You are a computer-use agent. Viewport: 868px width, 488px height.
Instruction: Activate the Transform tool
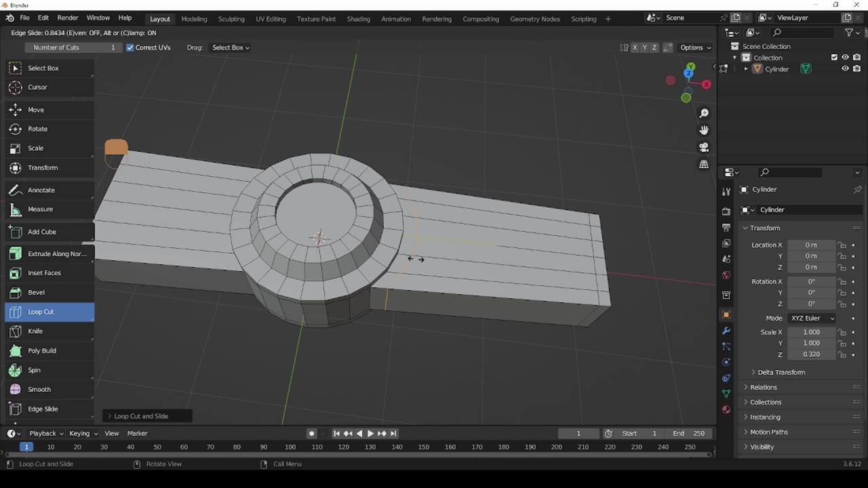[50, 167]
